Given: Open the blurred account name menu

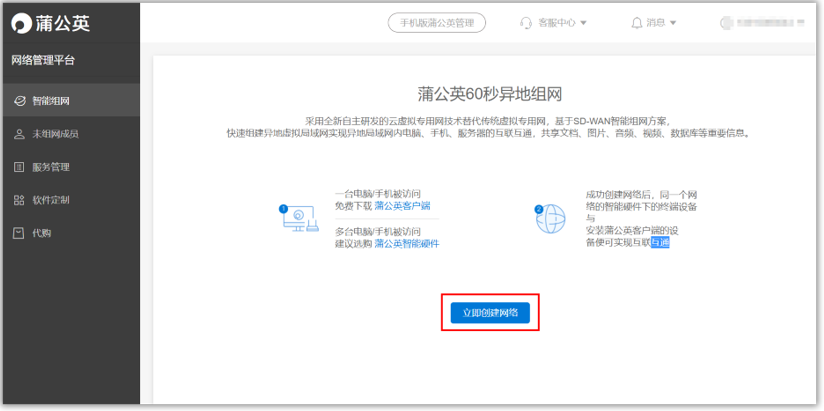Looking at the screenshot, I should click(x=770, y=23).
